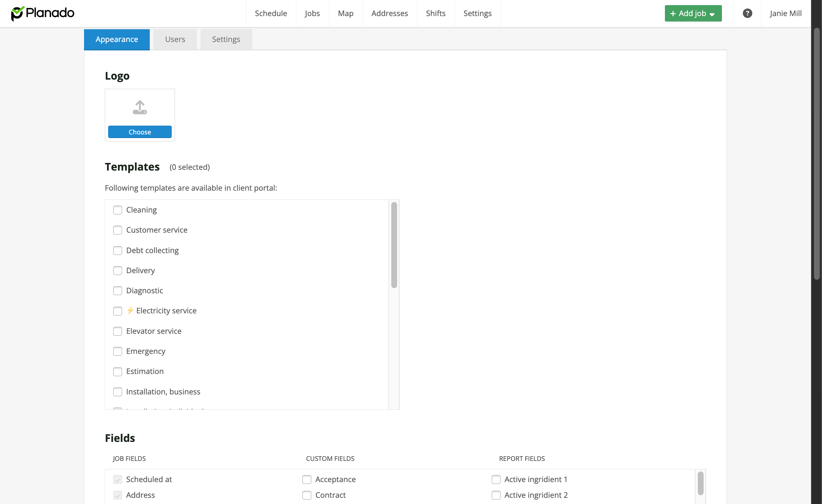Check the Acceptance custom field
Screen dimensions: 822x504
click(307, 480)
